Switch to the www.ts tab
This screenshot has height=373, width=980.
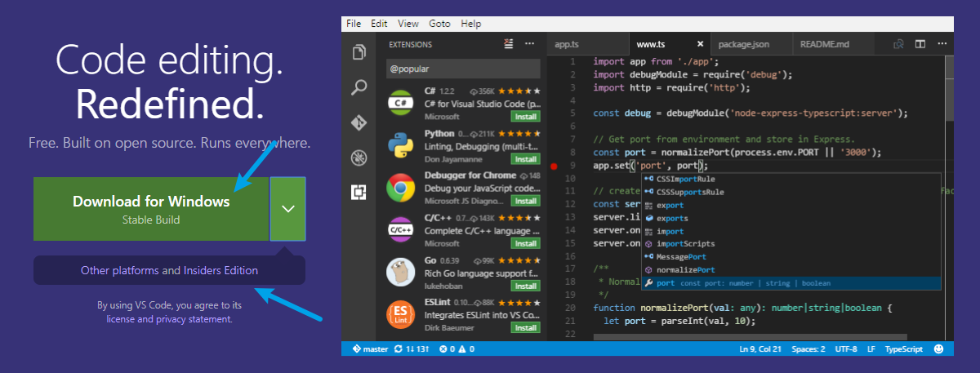[668, 44]
